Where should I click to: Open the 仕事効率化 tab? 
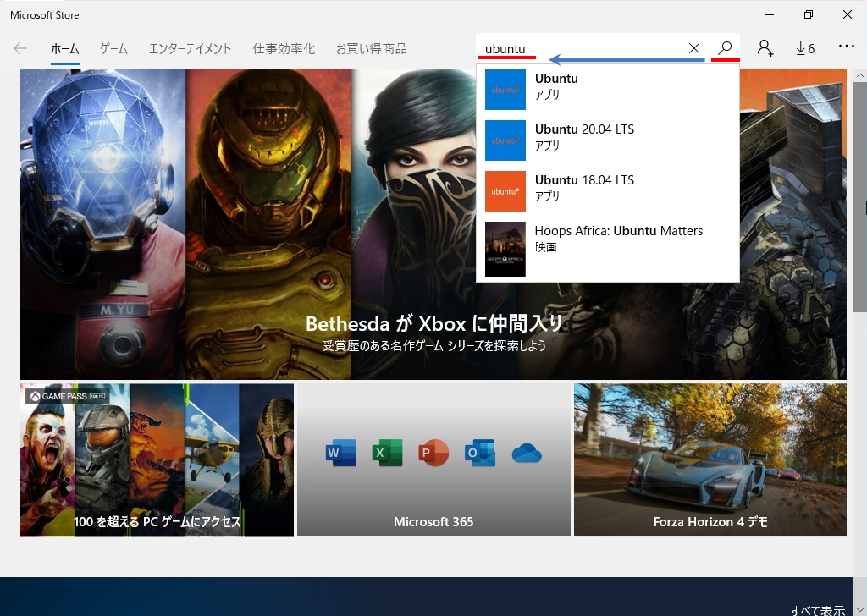[x=284, y=48]
